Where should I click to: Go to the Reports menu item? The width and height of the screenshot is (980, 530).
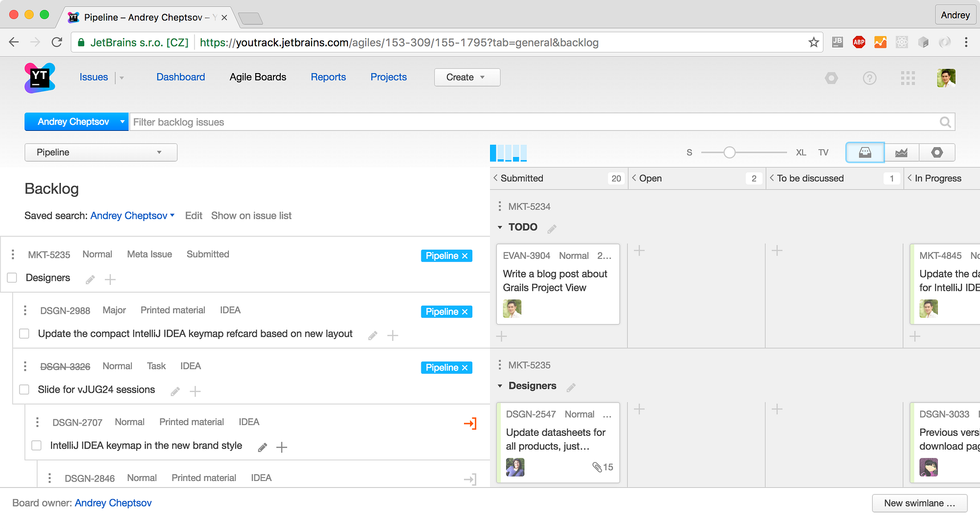[x=328, y=77]
